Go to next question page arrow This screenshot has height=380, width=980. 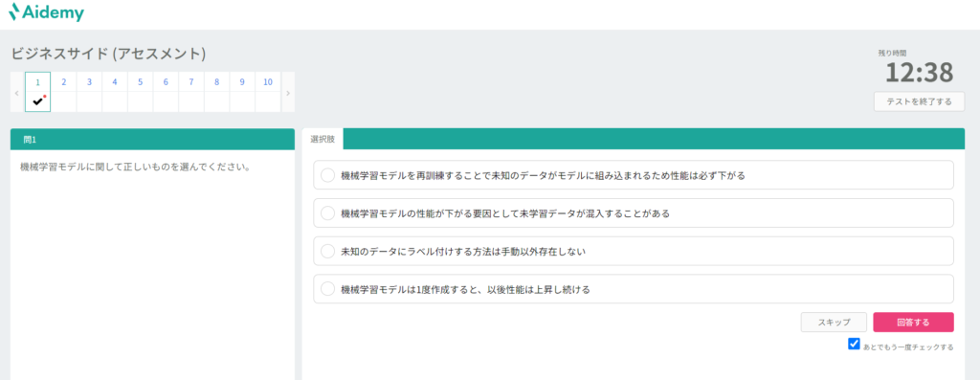288,93
